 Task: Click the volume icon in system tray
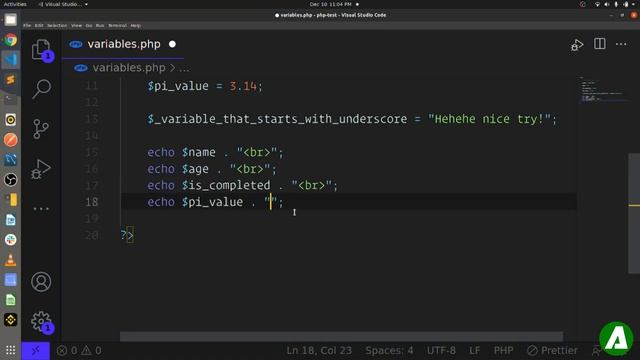(x=607, y=4)
